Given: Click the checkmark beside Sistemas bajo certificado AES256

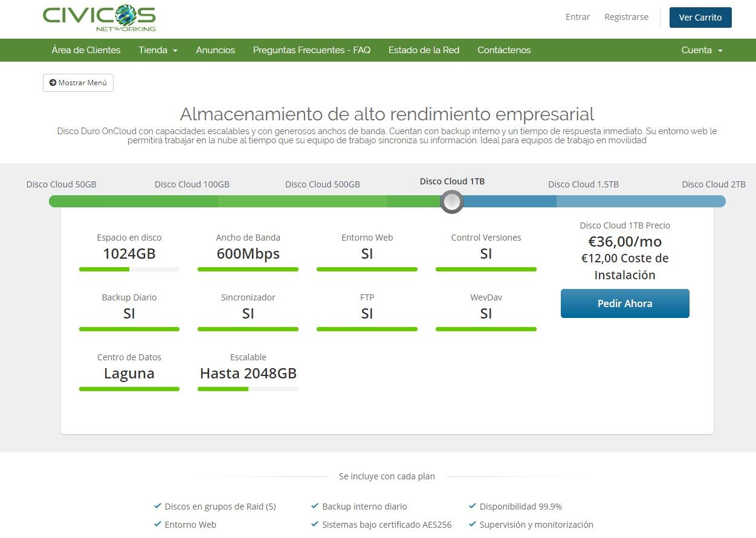Looking at the screenshot, I should pyautogui.click(x=315, y=524).
